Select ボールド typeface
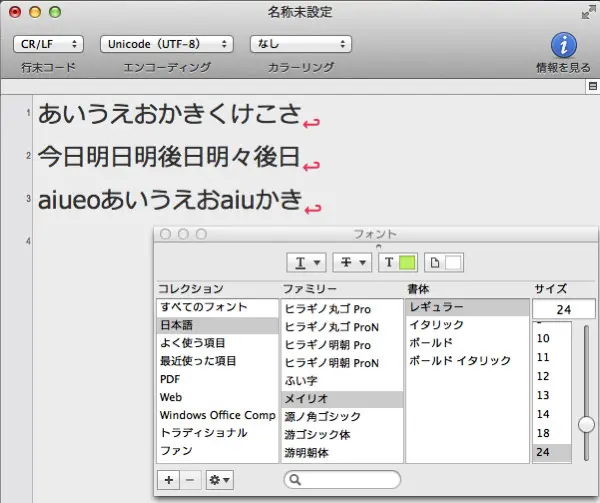Image resolution: width=600 pixels, height=503 pixels. [467, 343]
